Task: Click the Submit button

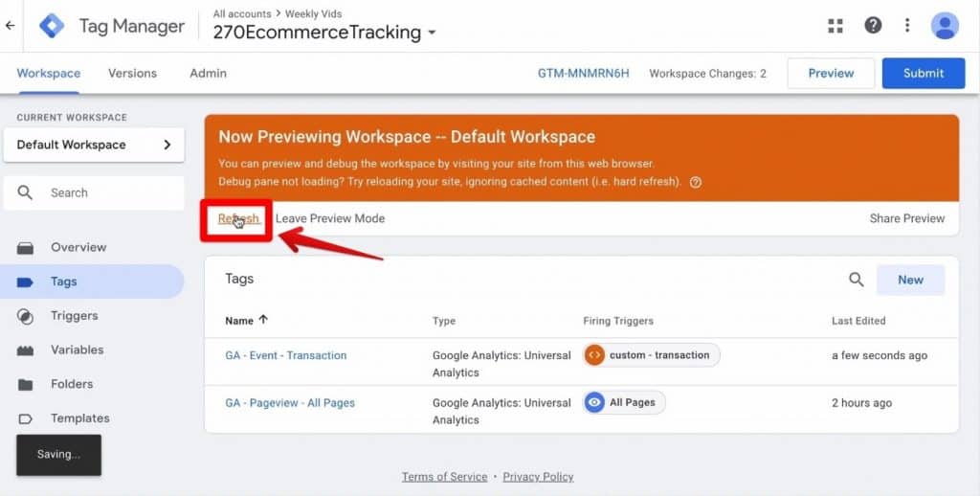Action: pos(923,73)
